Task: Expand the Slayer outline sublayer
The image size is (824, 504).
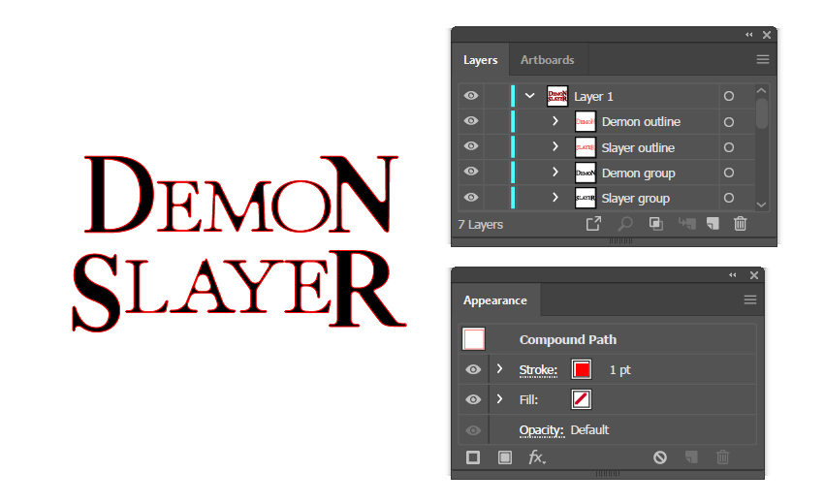Action: click(x=555, y=146)
